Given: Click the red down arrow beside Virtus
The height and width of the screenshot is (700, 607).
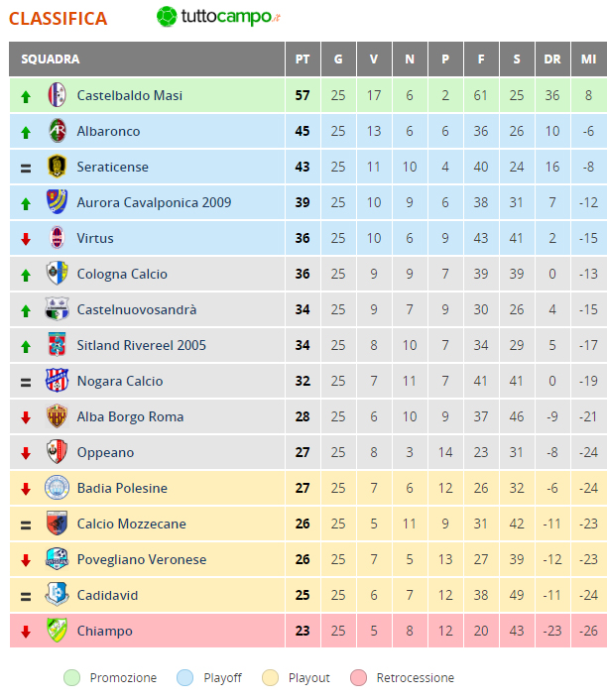Looking at the screenshot, I should (26, 239).
